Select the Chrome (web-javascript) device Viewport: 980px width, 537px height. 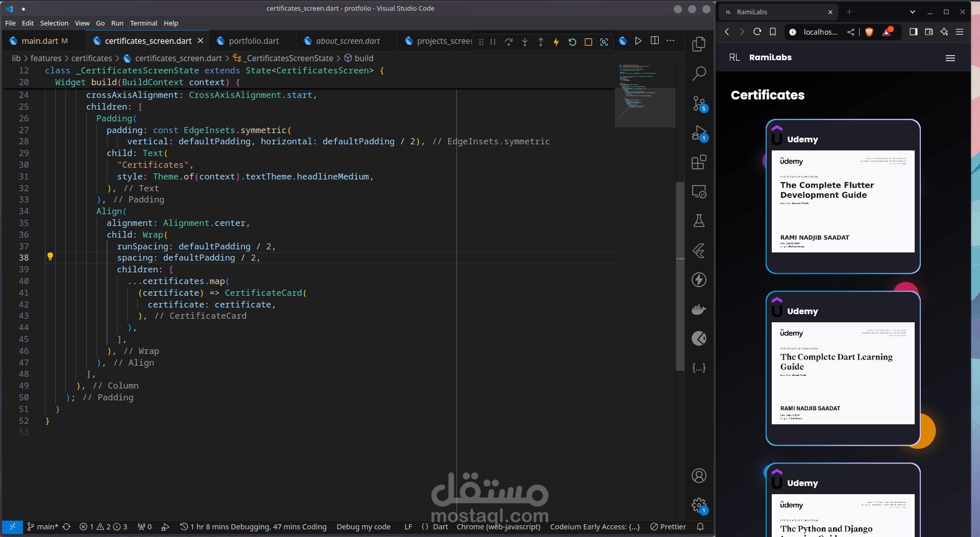tap(499, 527)
